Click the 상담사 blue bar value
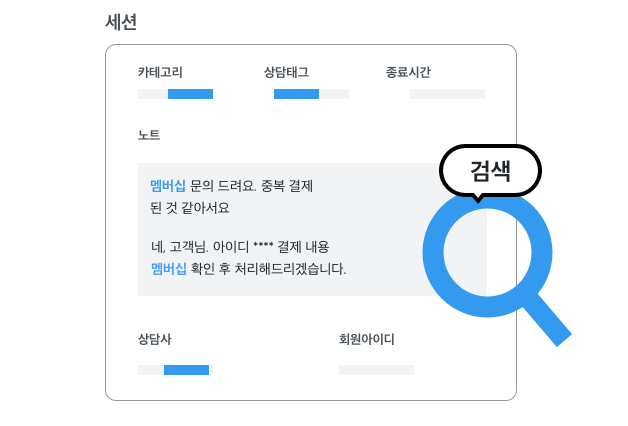Viewport: 628px width, 426px height. click(186, 370)
